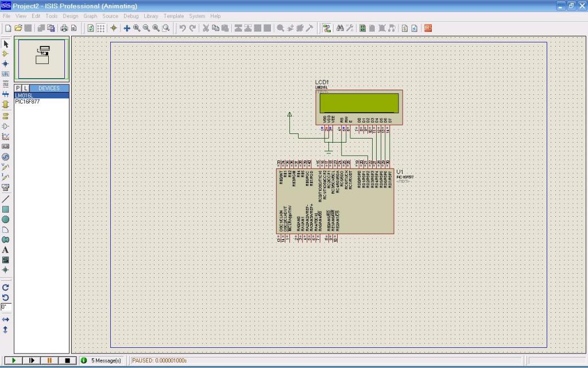Select the 2D Graphics Text tool
The height and width of the screenshot is (368, 588).
click(6, 250)
